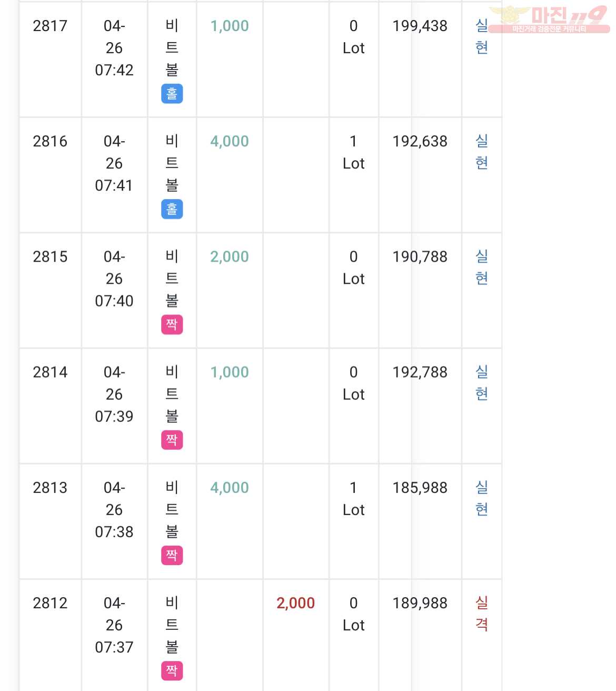Open the 실현 link for row 2814
Image resolution: width=616 pixels, height=691 pixels.
pos(482,383)
